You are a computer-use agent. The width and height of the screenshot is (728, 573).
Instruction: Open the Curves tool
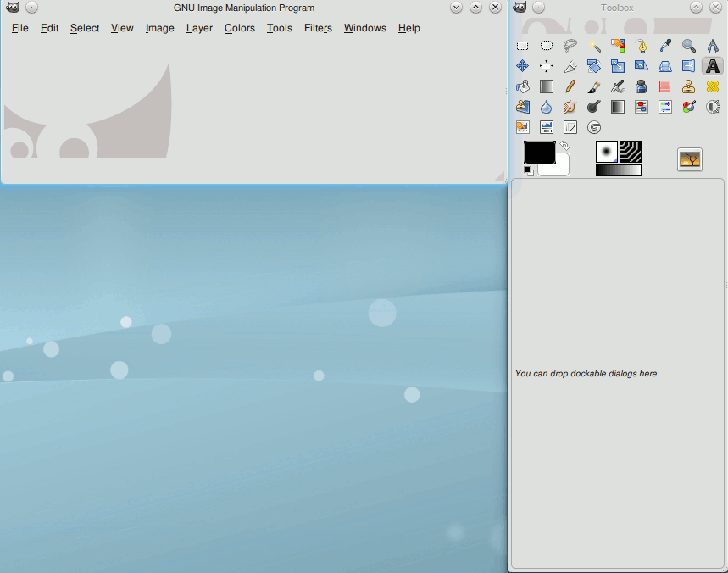pyautogui.click(x=570, y=127)
